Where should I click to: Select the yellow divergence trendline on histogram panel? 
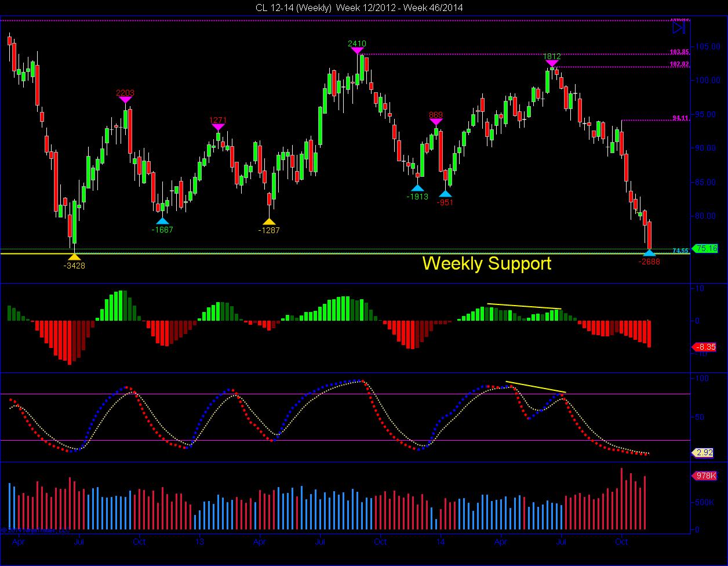click(x=524, y=306)
